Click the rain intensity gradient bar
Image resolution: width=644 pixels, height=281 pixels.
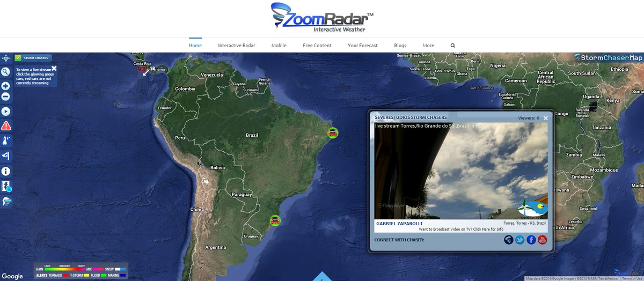pos(64,269)
